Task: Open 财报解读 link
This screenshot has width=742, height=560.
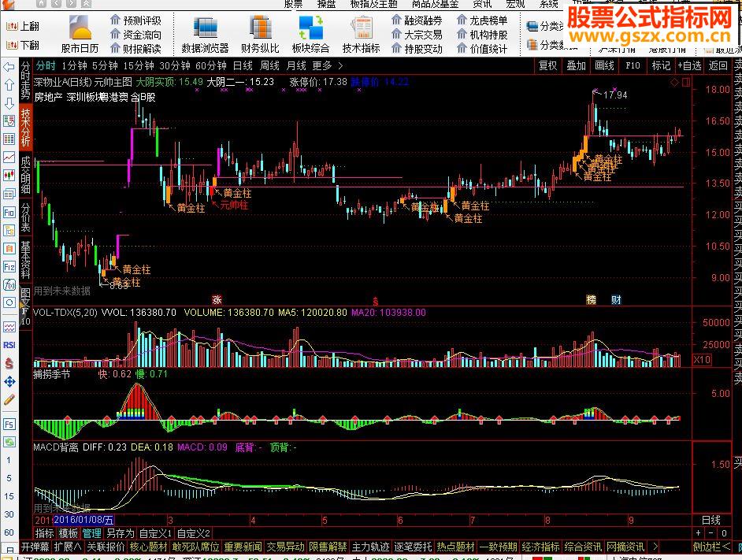Action: pos(136,48)
